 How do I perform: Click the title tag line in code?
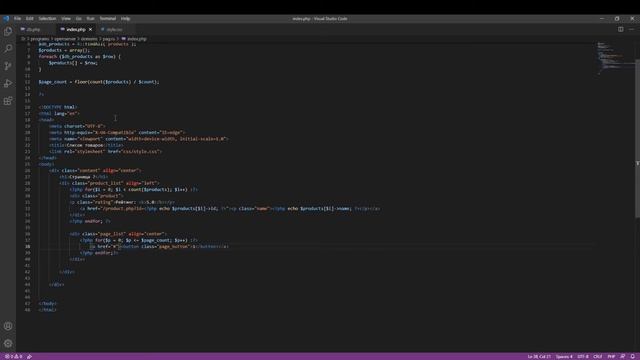click(86, 145)
